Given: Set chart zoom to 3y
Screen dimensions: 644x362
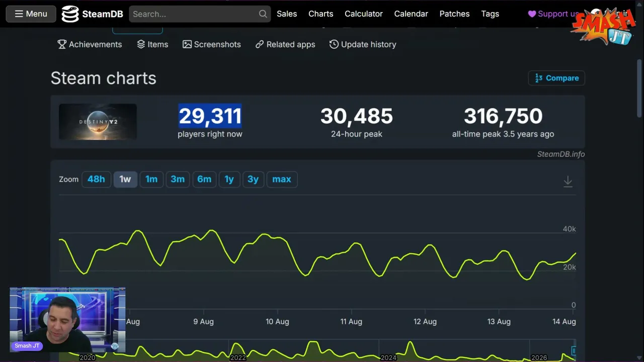Looking at the screenshot, I should tap(253, 179).
